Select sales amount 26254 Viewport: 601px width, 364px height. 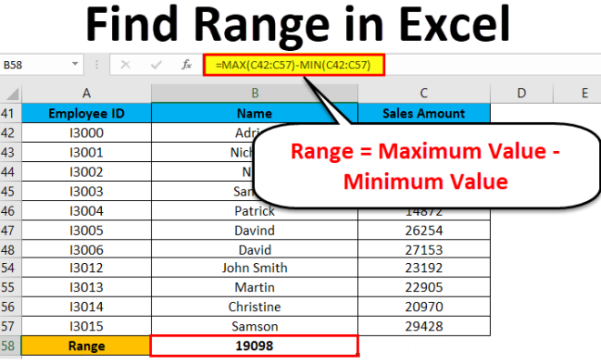[x=424, y=230]
